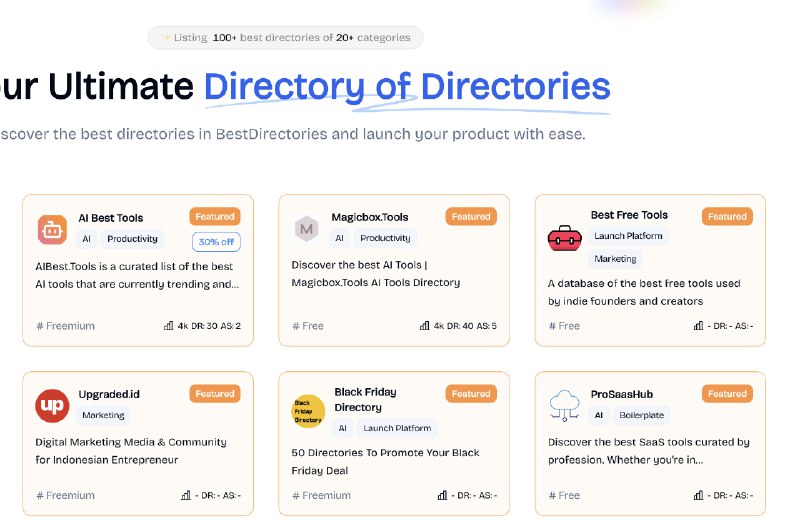Open the Magicbox.Tools title link
Viewport: 800px width, 530px height.
(x=370, y=217)
